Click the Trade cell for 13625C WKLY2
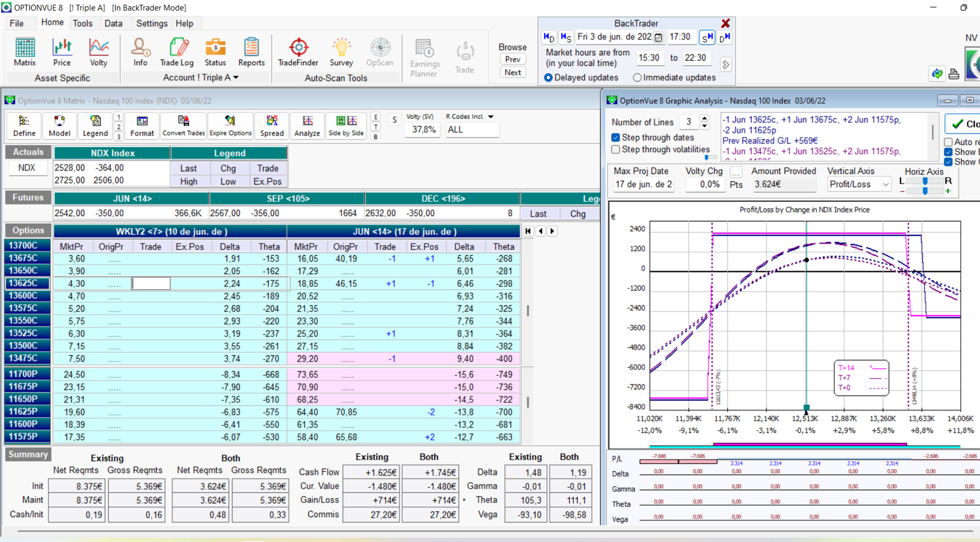This screenshot has height=542, width=980. (151, 283)
